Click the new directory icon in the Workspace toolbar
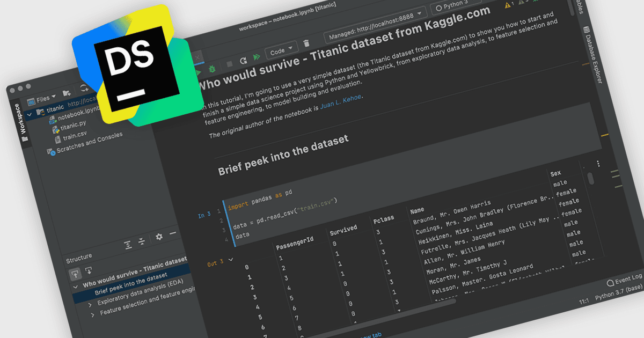Image resolution: width=644 pixels, height=338 pixels. point(67,94)
